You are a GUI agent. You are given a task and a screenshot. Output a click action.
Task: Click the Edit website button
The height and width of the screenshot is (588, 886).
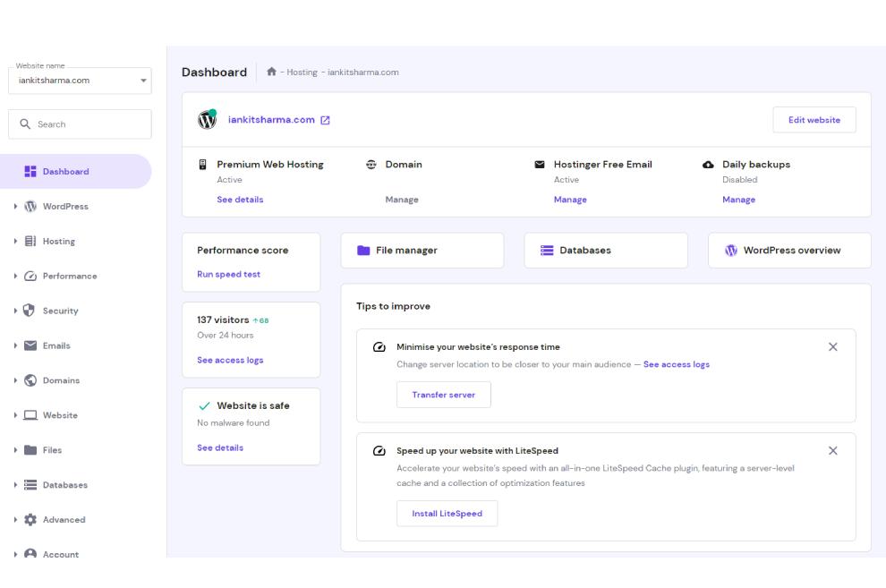pyautogui.click(x=814, y=120)
